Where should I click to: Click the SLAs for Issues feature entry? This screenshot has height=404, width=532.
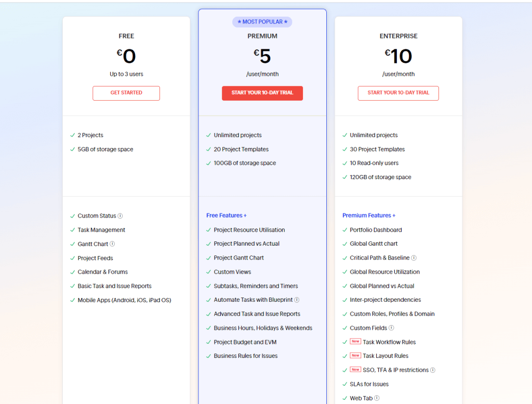[x=369, y=384]
